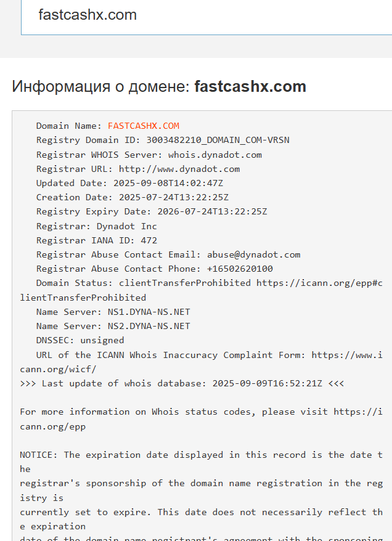Image resolution: width=392 pixels, height=541 pixels.
Task: Click the +16502620100 abuse phone number
Action: tap(240, 269)
